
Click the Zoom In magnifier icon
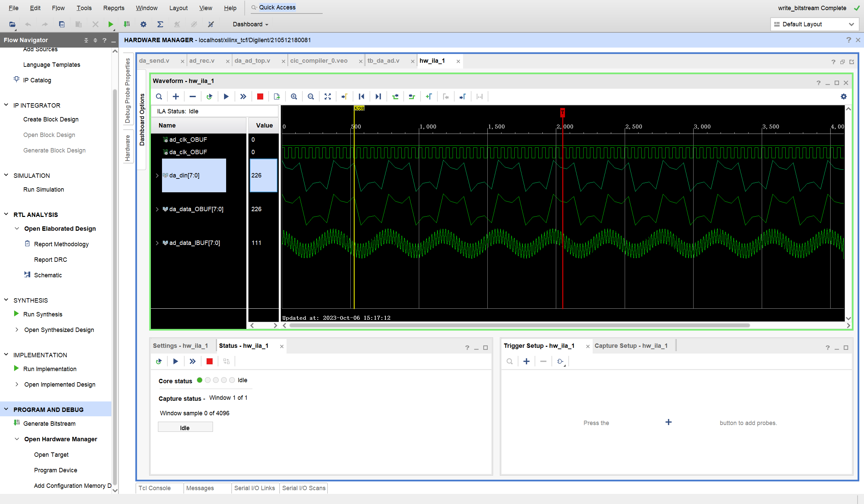[x=294, y=96]
